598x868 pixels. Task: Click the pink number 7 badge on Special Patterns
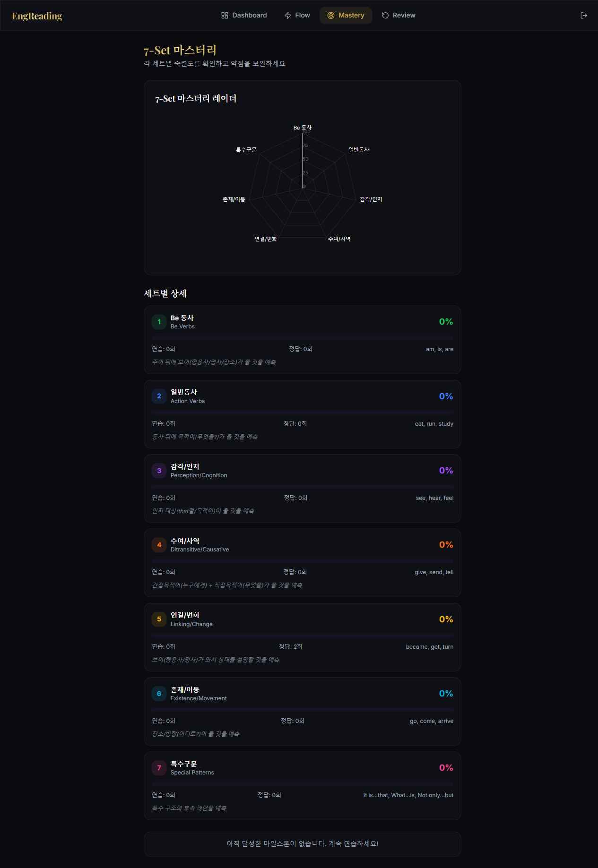point(159,768)
